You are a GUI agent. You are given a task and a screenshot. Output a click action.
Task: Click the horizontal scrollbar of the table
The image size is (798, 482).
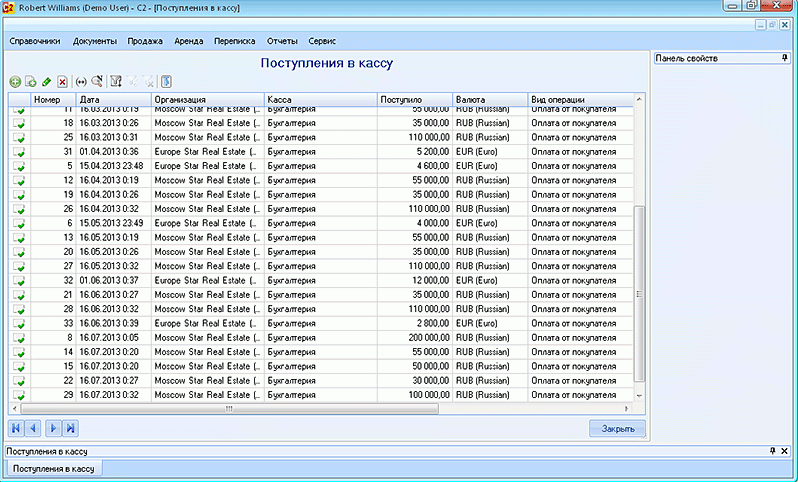[x=228, y=409]
